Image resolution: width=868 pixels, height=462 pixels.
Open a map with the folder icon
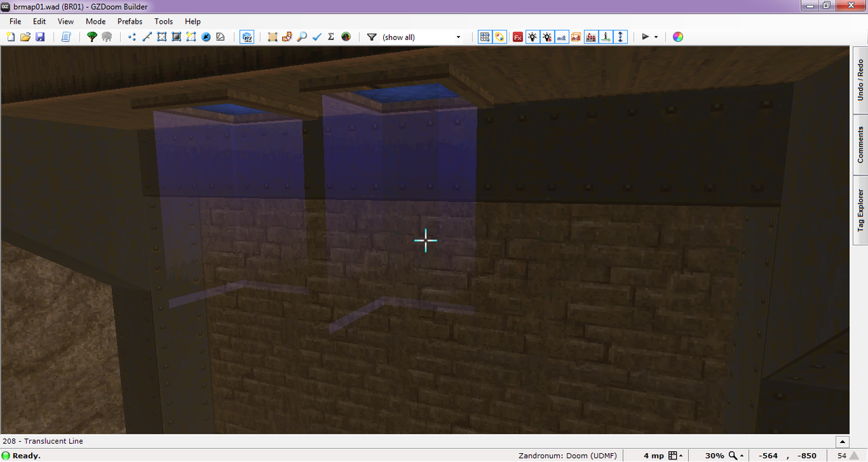tap(25, 37)
